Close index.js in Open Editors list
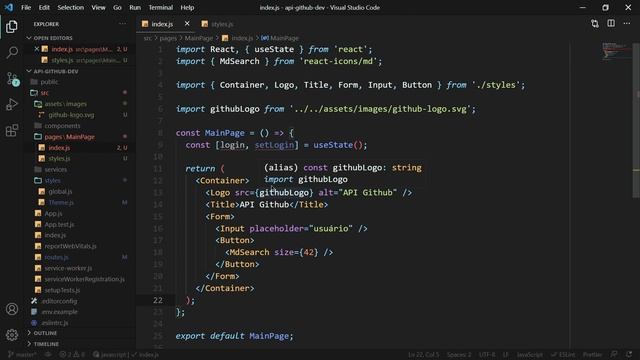Viewport: 640px width, 360px height. 36,49
